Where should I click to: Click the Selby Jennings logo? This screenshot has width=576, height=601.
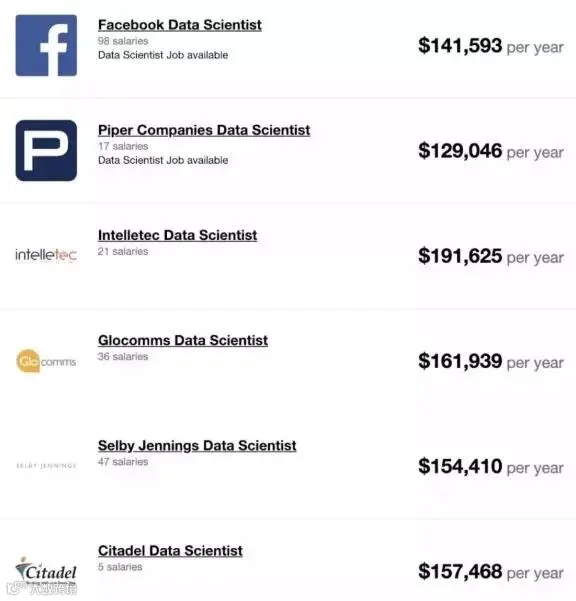click(46, 466)
